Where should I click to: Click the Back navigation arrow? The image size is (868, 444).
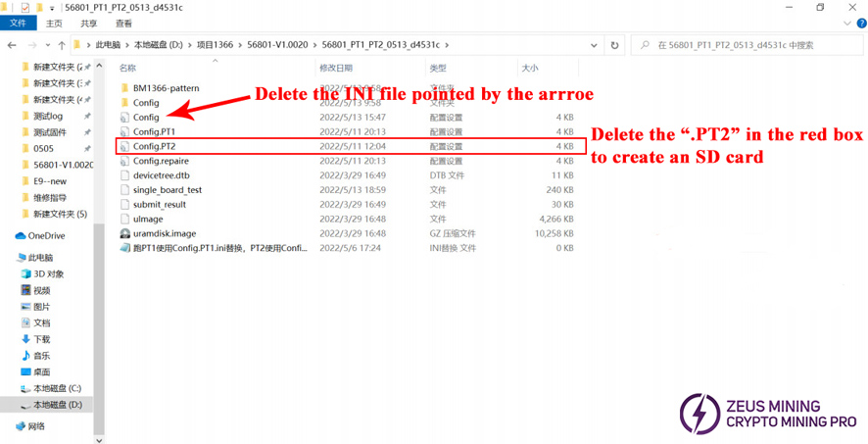(12, 45)
